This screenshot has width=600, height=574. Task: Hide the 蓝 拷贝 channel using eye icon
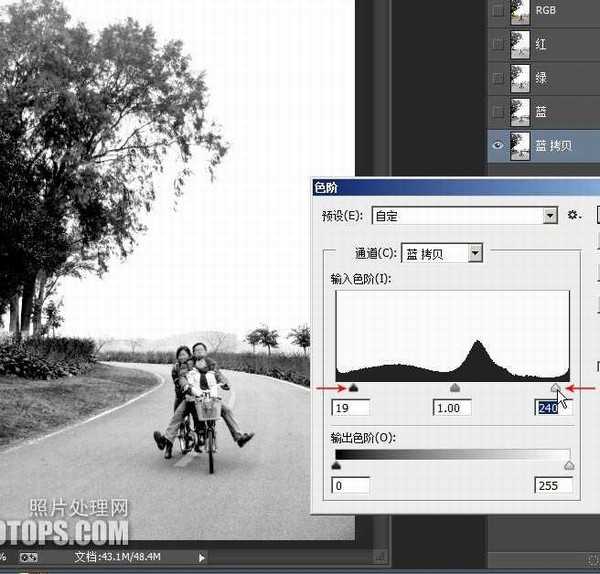(497, 144)
